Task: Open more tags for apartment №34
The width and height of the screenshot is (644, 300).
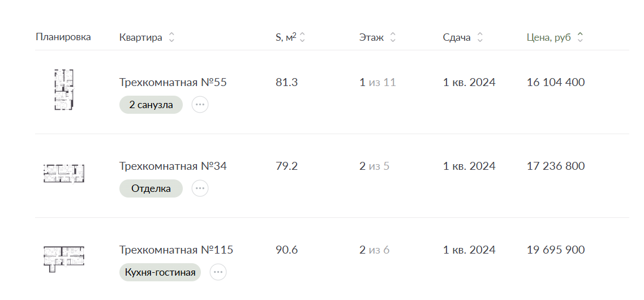Action: click(x=200, y=188)
